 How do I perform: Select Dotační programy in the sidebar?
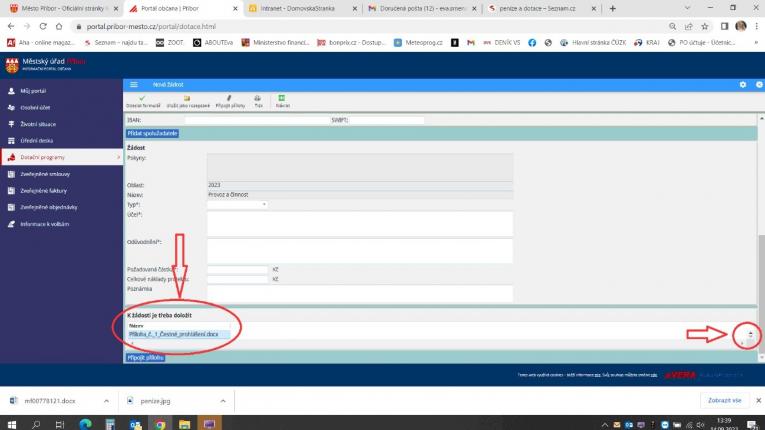(x=61, y=157)
